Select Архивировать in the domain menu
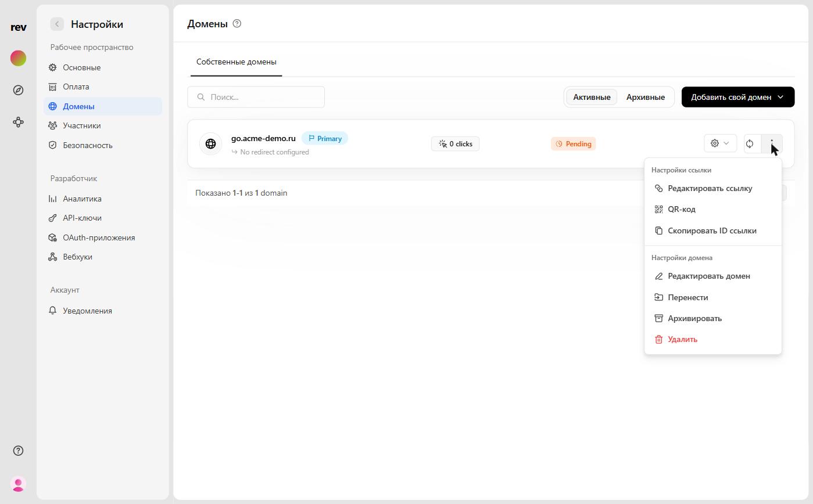The height and width of the screenshot is (504, 813). coord(713,318)
